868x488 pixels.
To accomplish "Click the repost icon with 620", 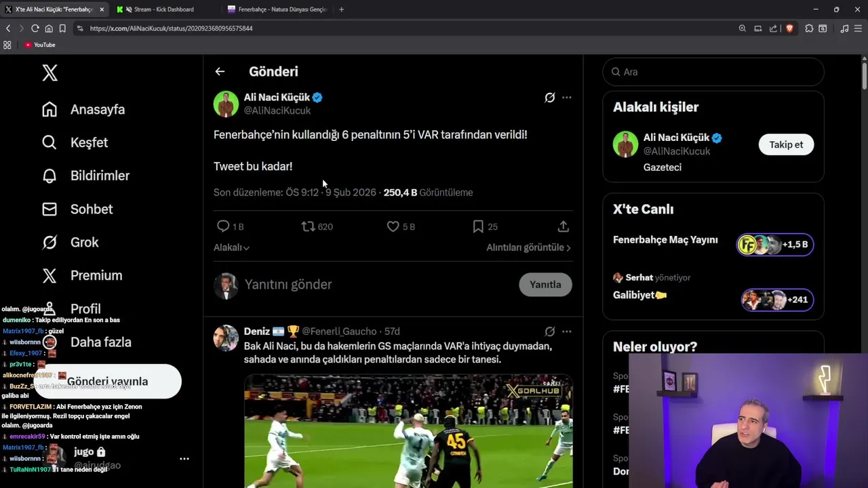I will [x=309, y=226].
